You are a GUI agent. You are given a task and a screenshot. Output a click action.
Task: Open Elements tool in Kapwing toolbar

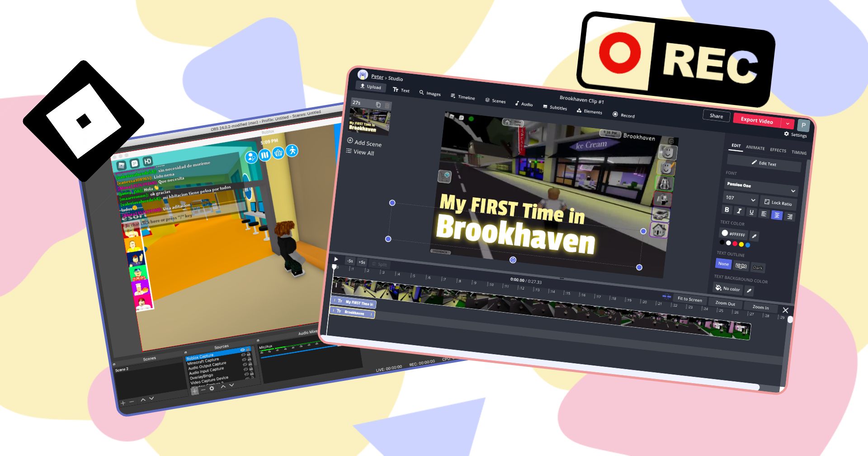coord(589,111)
